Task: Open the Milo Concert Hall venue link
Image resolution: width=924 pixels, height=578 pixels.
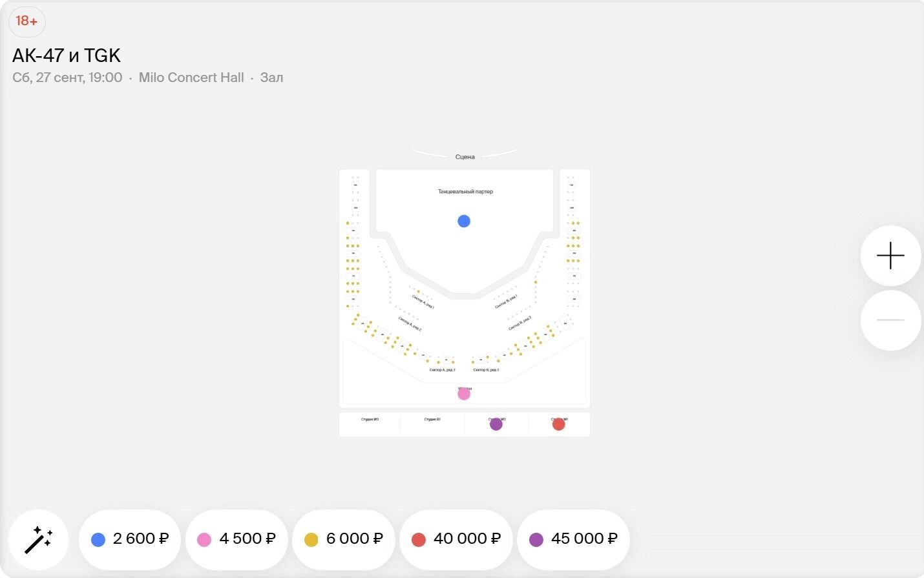Action: coord(191,77)
